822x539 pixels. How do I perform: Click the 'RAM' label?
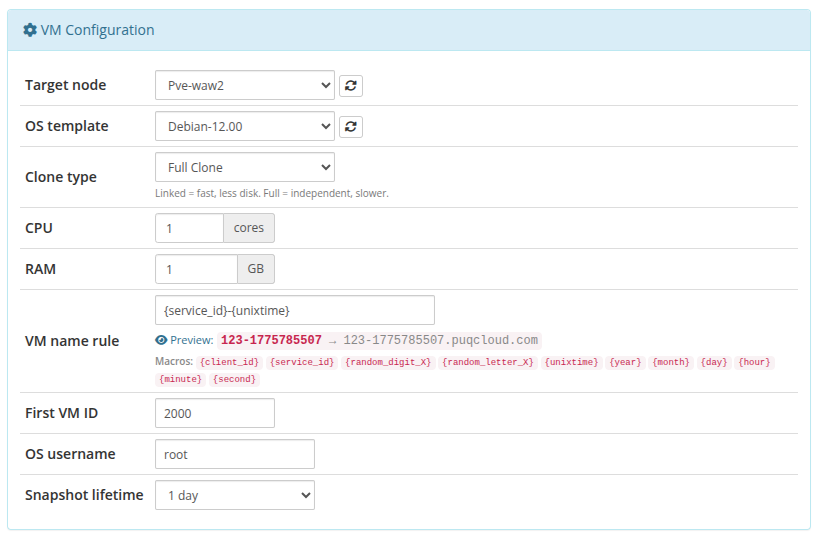click(x=40, y=269)
